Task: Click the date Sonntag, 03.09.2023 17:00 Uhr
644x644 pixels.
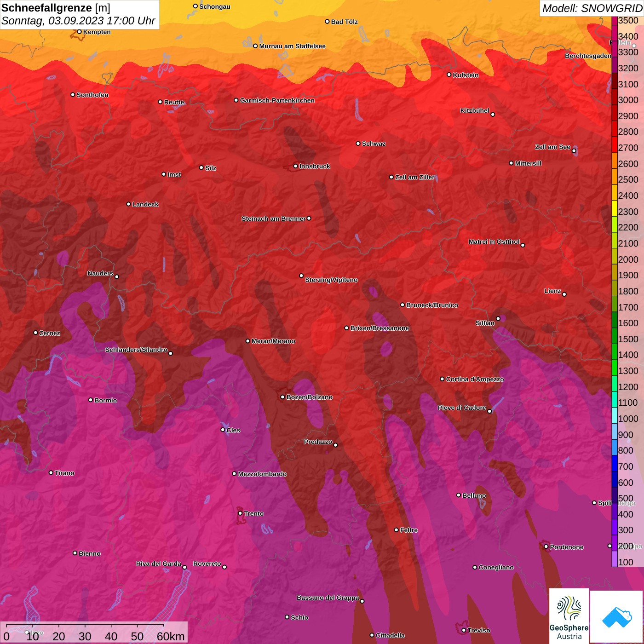Action: (78, 21)
